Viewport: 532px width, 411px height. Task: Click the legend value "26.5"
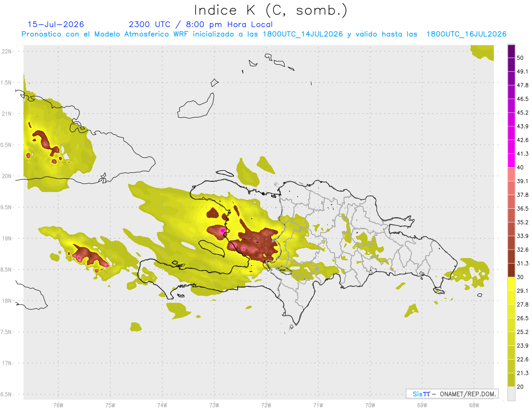pyautogui.click(x=523, y=318)
